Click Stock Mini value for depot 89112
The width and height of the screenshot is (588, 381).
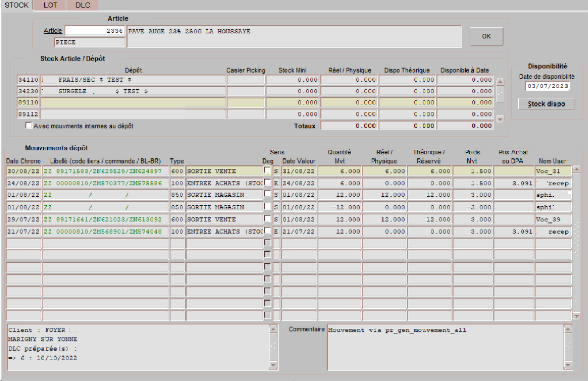coord(293,114)
